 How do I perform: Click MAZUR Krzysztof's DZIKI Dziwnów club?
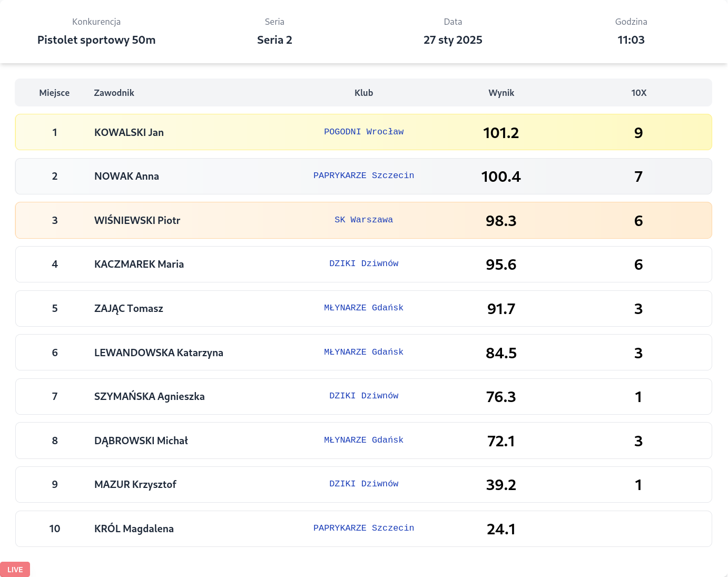(x=363, y=484)
